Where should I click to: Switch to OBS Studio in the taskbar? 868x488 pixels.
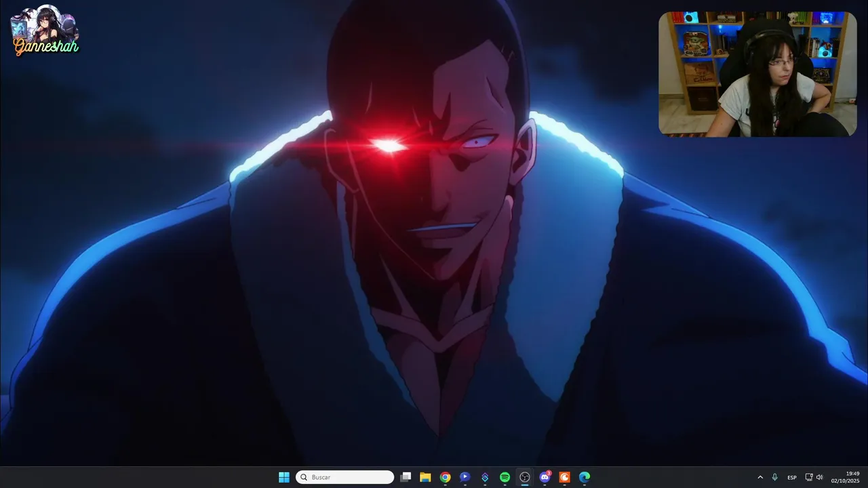pyautogui.click(x=524, y=477)
